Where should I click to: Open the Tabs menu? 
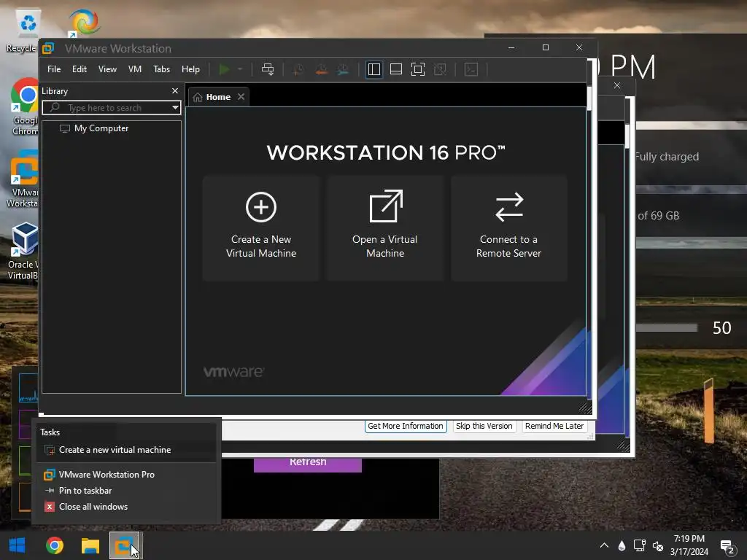(x=161, y=69)
